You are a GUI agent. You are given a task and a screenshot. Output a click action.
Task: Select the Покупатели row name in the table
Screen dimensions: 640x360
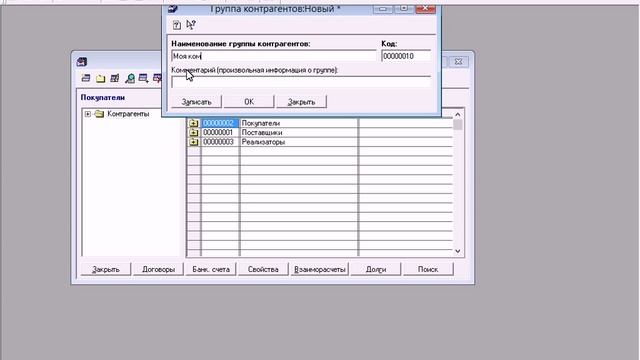pyautogui.click(x=261, y=123)
